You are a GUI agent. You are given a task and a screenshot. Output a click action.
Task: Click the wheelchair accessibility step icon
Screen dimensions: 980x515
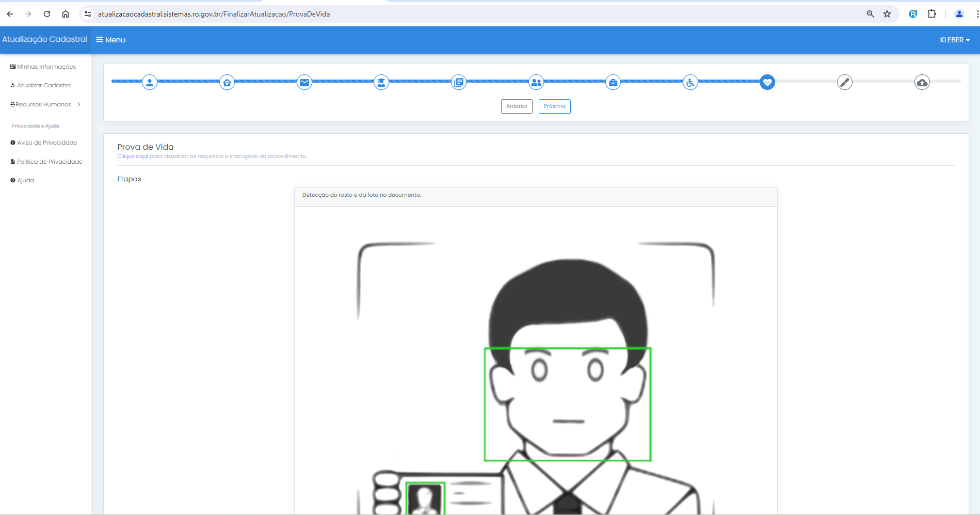coord(690,82)
